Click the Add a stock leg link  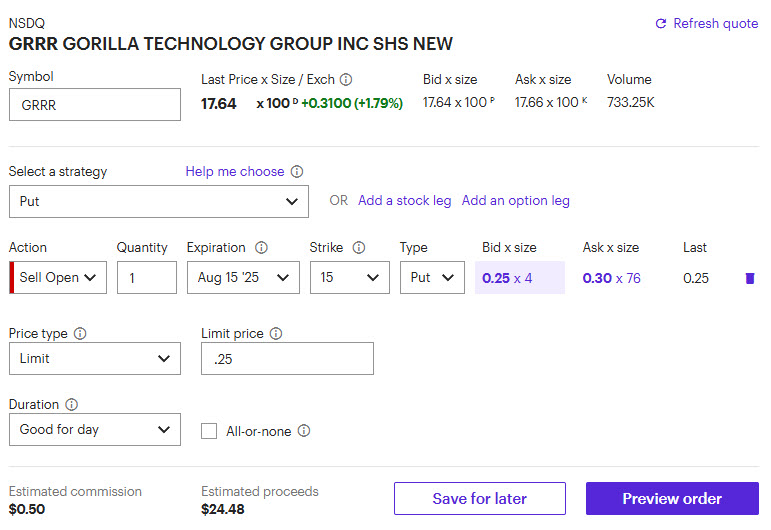[404, 201]
